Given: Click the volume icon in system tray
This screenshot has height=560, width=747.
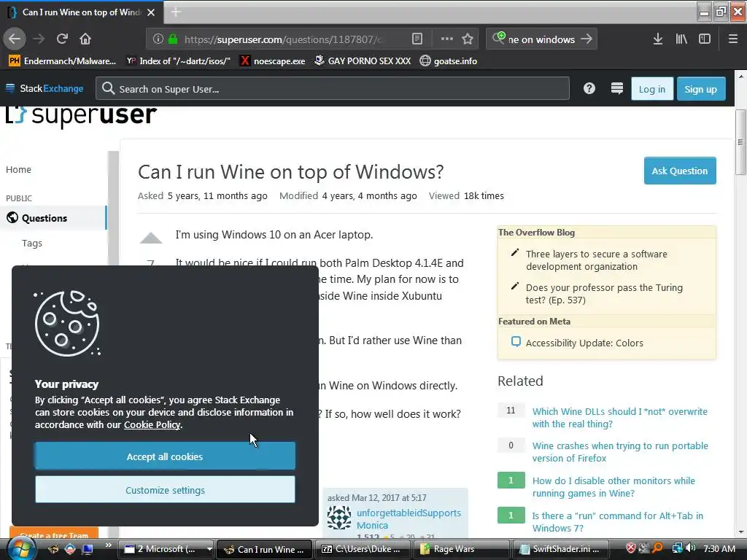Looking at the screenshot, I should pyautogui.click(x=690, y=548).
